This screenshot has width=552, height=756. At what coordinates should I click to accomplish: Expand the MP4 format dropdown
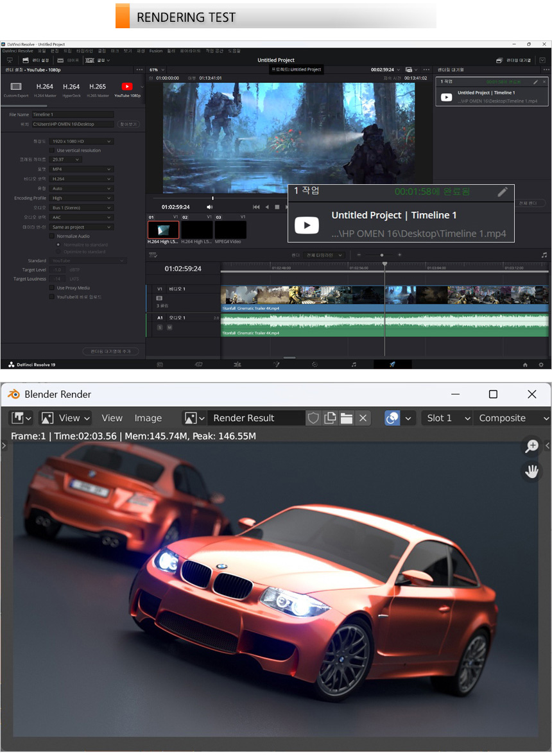click(82, 169)
